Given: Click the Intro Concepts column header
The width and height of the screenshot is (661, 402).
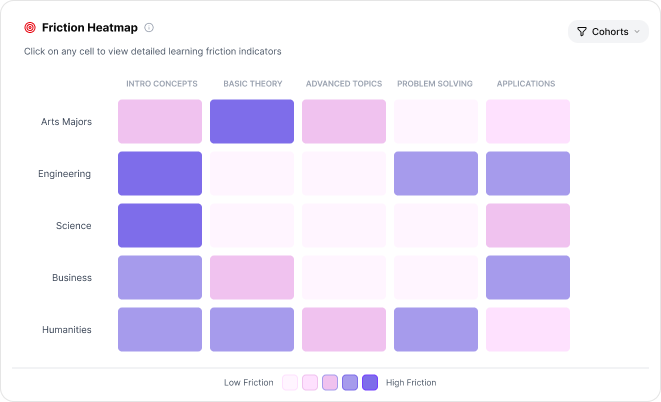Looking at the screenshot, I should tap(160, 84).
